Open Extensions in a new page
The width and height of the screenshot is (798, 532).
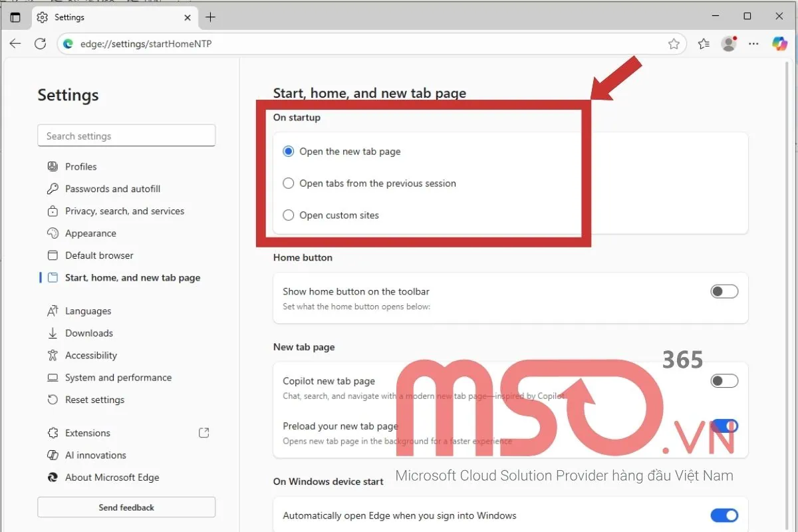pyautogui.click(x=203, y=432)
